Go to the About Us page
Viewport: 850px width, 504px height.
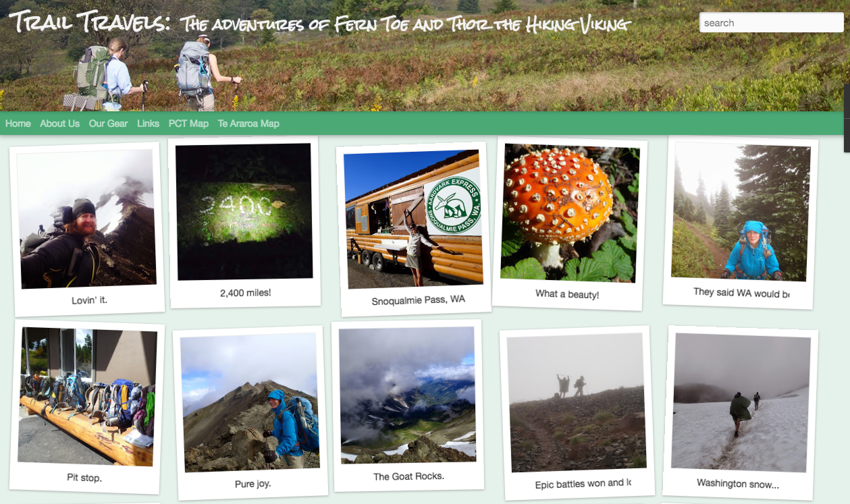pos(59,123)
